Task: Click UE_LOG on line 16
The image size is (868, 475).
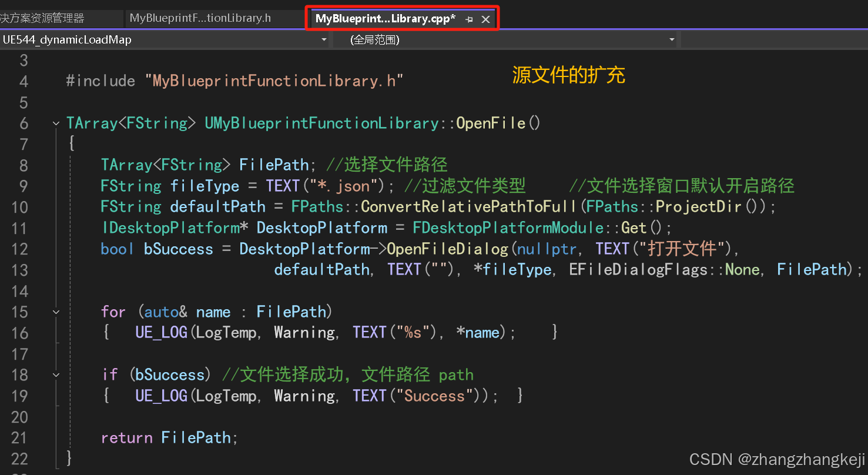Action: tap(161, 333)
